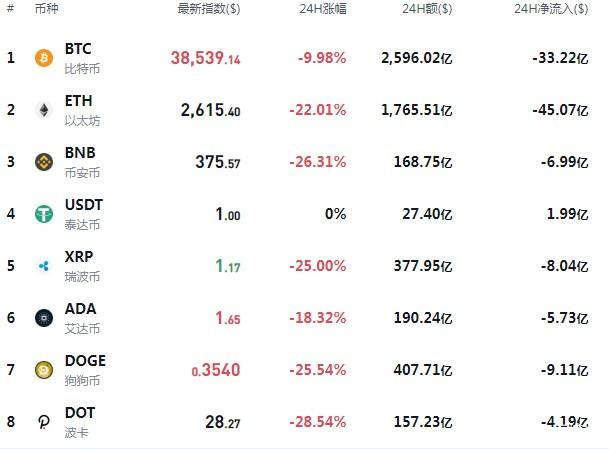The image size is (609, 449).
Task: Click the green Tether USDT icon
Action: tap(44, 214)
